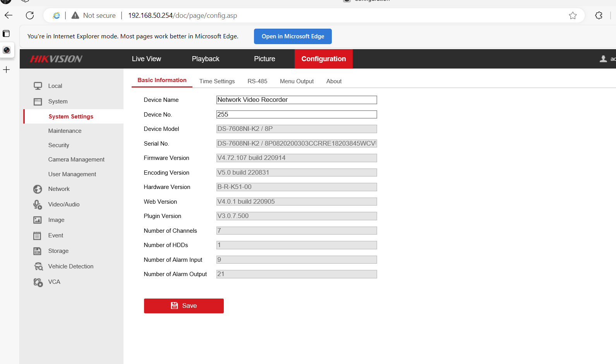
Task: Click the Image picture icon
Action: click(x=38, y=220)
